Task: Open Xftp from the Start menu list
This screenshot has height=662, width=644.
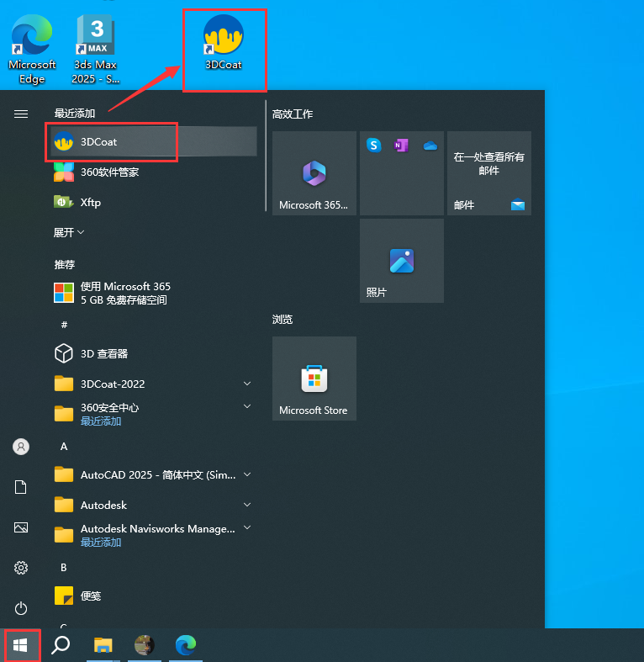Action: click(154, 202)
